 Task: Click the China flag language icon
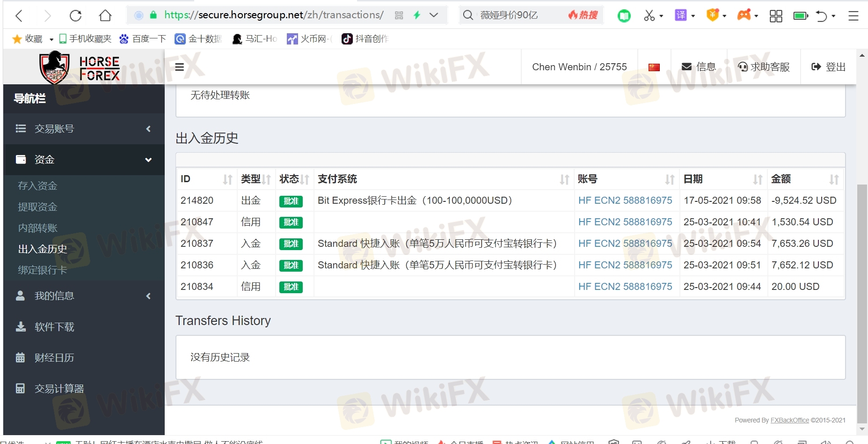(x=654, y=67)
